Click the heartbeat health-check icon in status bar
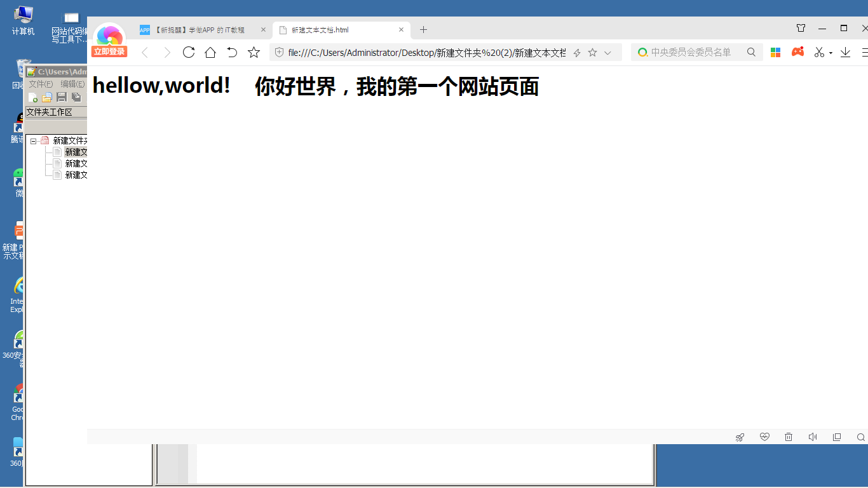Viewport: 868px width, 488px height. point(764,437)
